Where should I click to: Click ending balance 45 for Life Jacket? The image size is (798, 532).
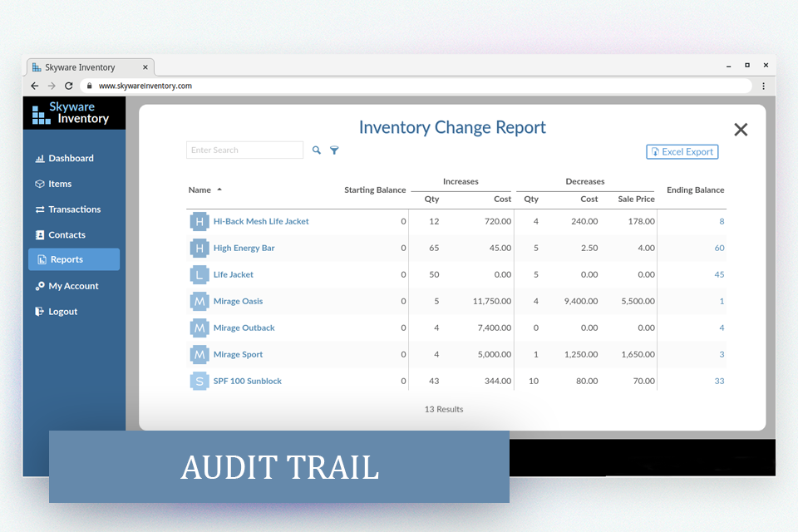719,274
